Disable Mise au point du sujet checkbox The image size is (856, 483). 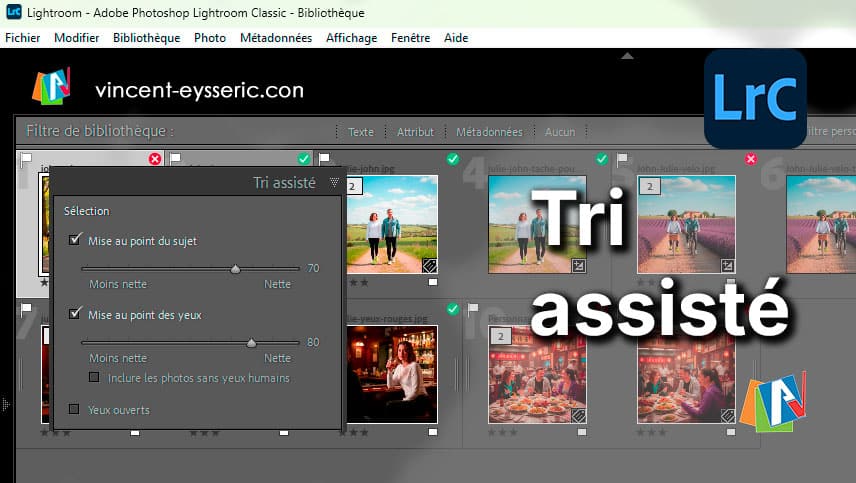(75, 240)
